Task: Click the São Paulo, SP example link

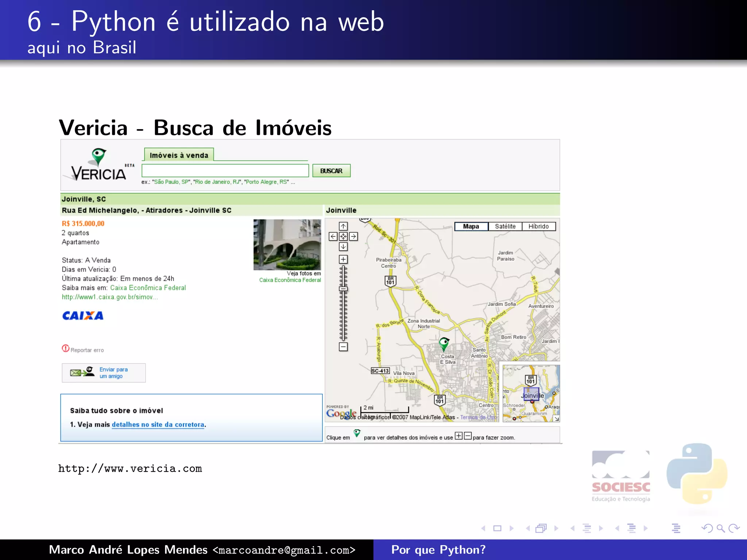Action: (171, 182)
